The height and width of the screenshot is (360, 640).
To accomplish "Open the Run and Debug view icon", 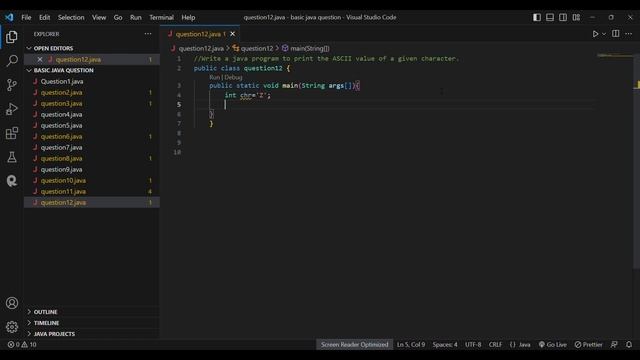I will pyautogui.click(x=12, y=109).
